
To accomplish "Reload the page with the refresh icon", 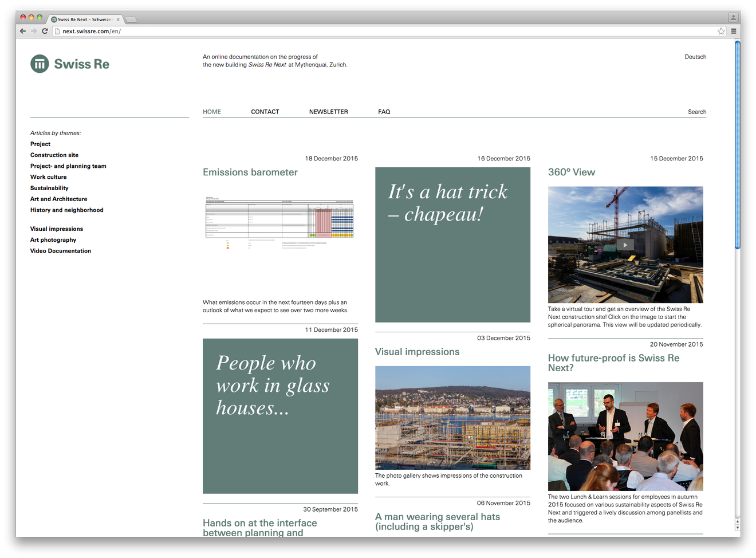I will tap(45, 31).
